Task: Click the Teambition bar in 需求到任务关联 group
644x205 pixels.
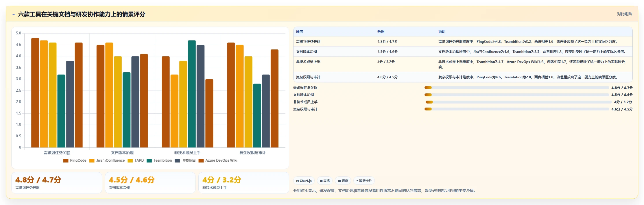Action: (61, 111)
